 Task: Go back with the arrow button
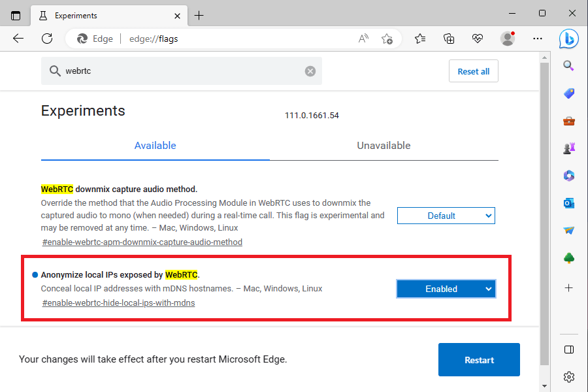pos(18,39)
